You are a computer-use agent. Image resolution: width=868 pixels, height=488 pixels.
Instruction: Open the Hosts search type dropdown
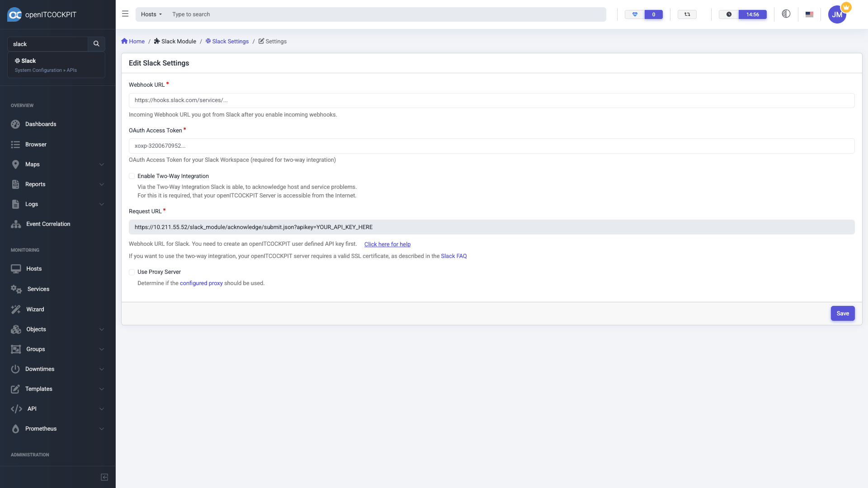pos(151,14)
